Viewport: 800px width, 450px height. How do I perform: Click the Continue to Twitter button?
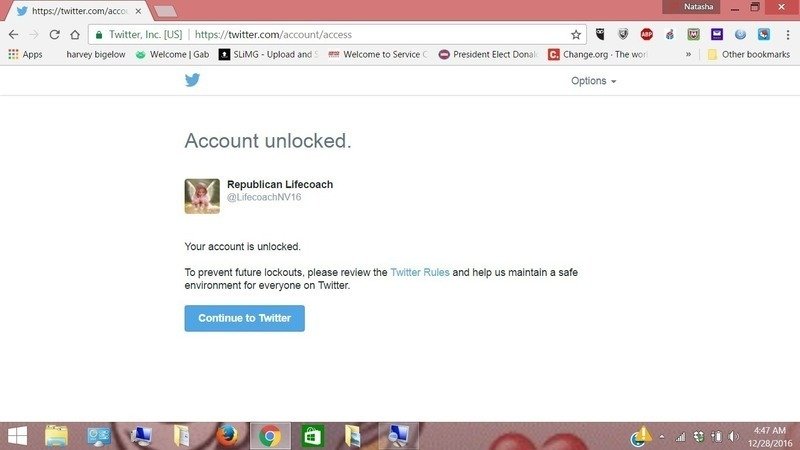point(244,318)
